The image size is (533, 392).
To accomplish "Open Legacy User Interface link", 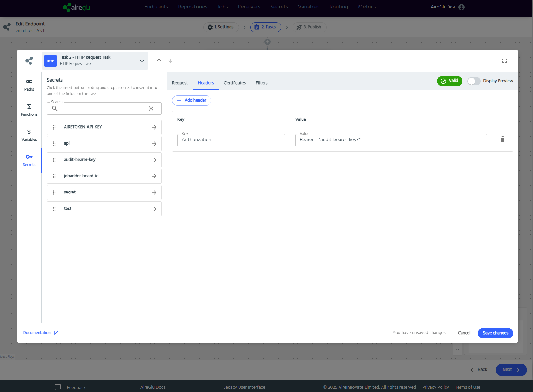I will [244, 387].
